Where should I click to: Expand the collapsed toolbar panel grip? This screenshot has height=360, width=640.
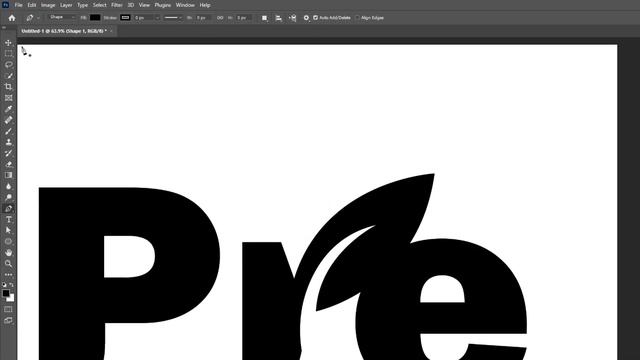click(x=4, y=28)
